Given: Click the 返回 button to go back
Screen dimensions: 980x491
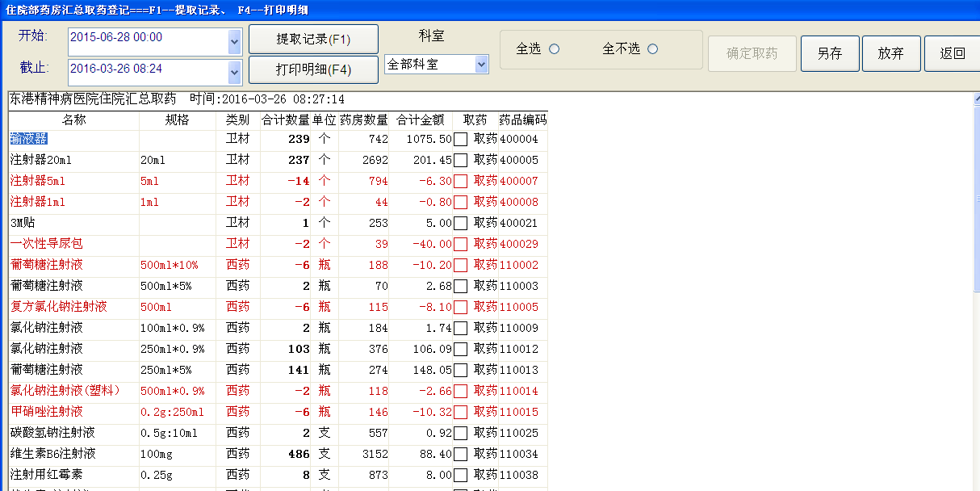Looking at the screenshot, I should pyautogui.click(x=951, y=54).
